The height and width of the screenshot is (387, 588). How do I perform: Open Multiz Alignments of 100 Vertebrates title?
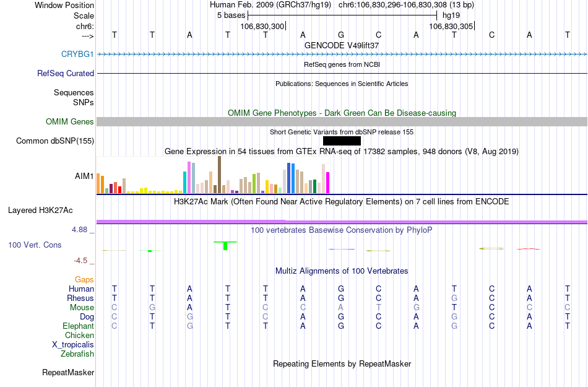point(342,271)
